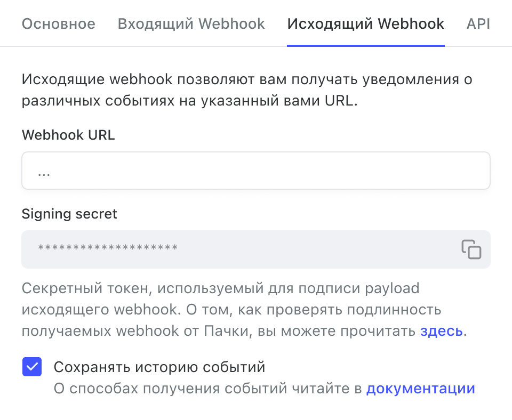This screenshot has width=512, height=420.
Task: Click the Webhook URL section label
Action: [68, 135]
